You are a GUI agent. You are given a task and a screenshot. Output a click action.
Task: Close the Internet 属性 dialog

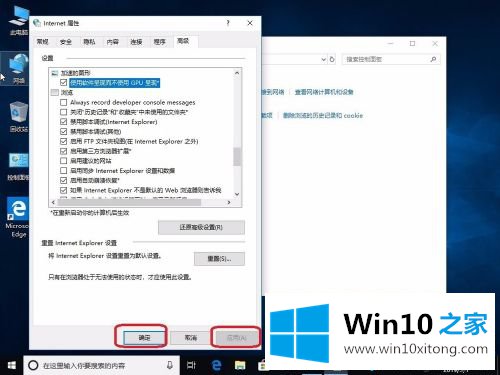[x=250, y=23]
